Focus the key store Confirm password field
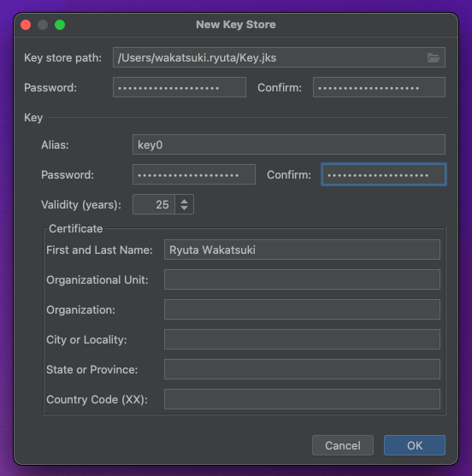Screen dimensions: 472x476 (379, 87)
